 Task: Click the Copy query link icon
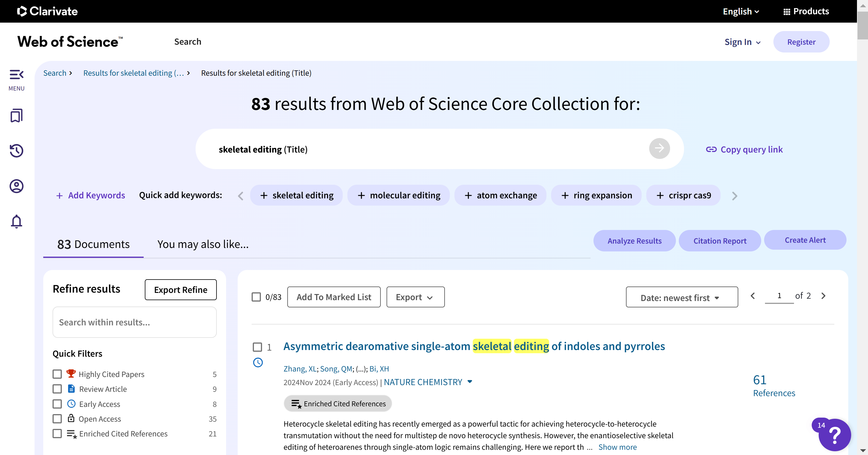click(x=711, y=150)
